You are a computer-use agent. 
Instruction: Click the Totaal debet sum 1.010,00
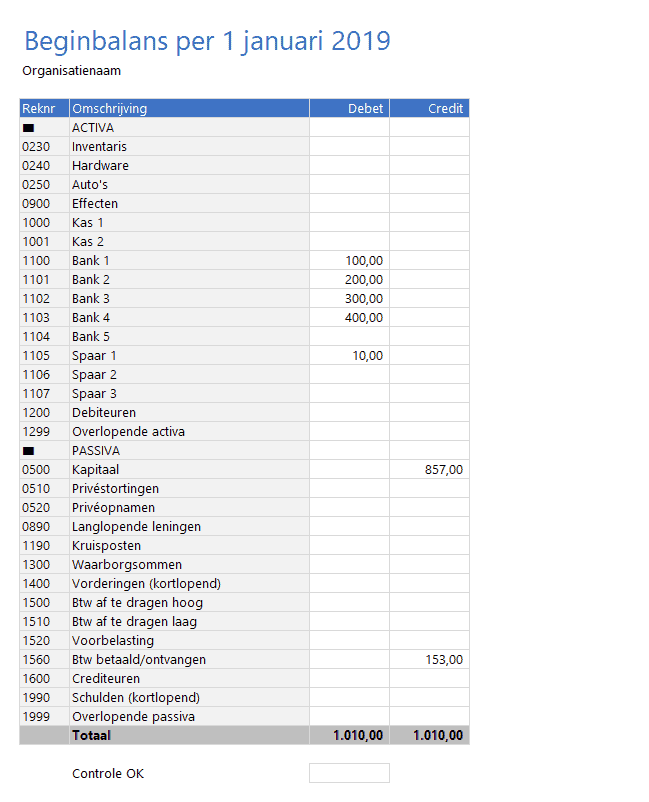point(349,736)
